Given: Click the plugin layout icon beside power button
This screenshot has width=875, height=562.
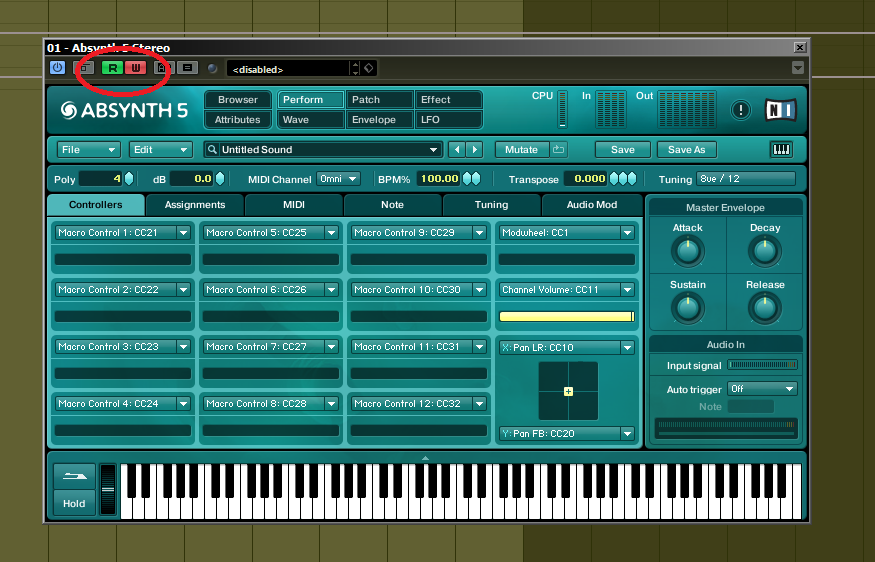Looking at the screenshot, I should click(84, 68).
